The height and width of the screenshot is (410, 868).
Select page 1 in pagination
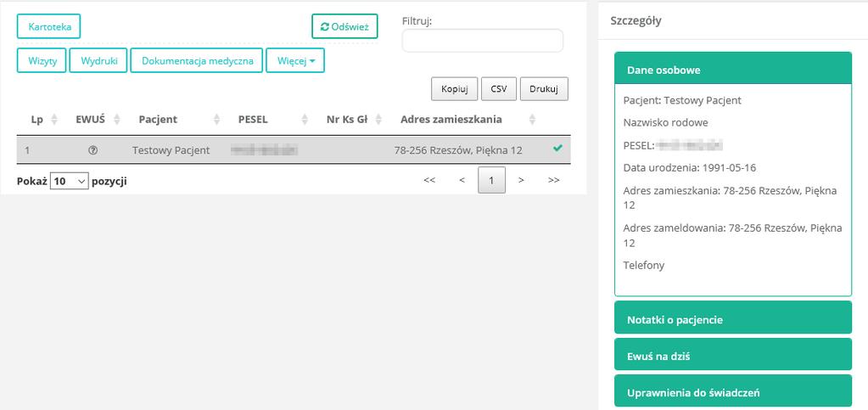491,180
